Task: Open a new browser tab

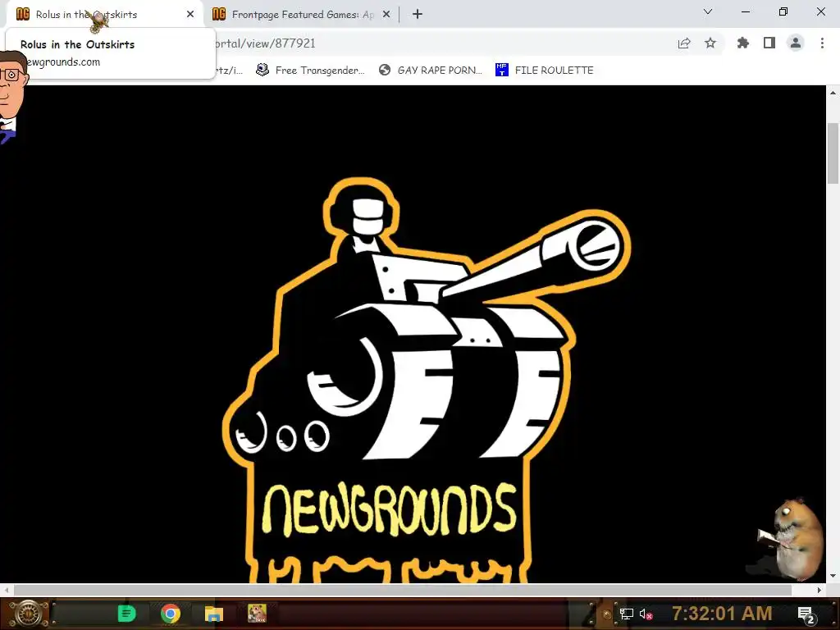Action: [x=418, y=15]
